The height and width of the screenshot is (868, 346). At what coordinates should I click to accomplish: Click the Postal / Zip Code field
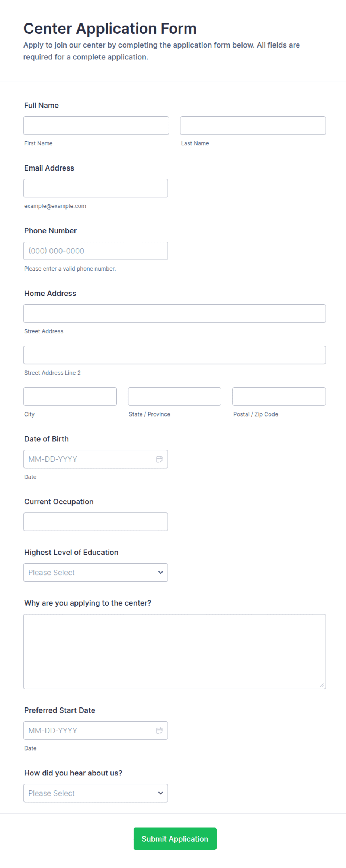279,396
